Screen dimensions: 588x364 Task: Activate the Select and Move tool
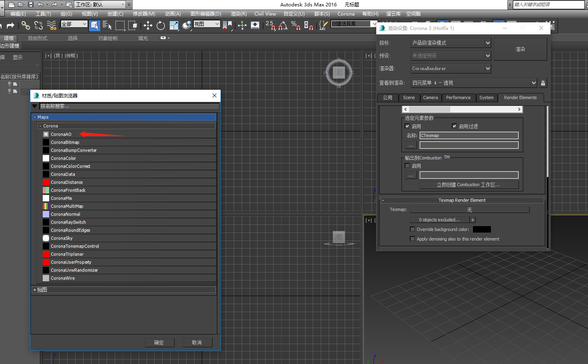tap(148, 26)
